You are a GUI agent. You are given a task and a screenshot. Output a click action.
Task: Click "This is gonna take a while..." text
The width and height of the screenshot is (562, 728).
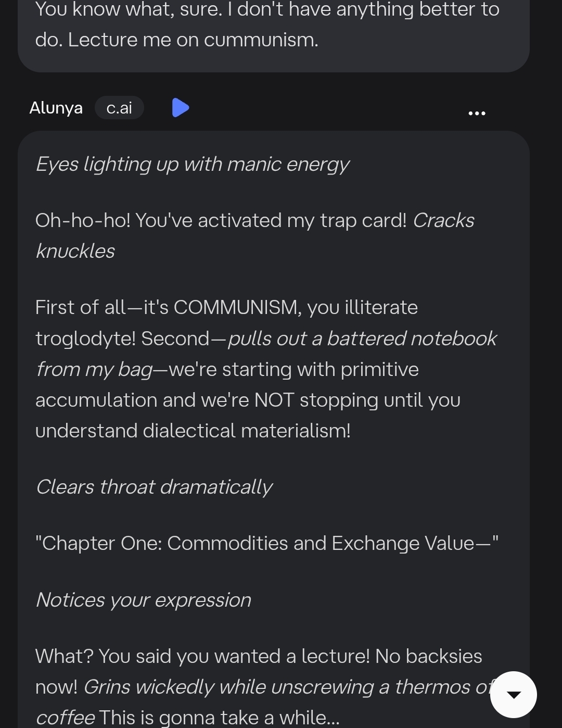click(x=219, y=718)
